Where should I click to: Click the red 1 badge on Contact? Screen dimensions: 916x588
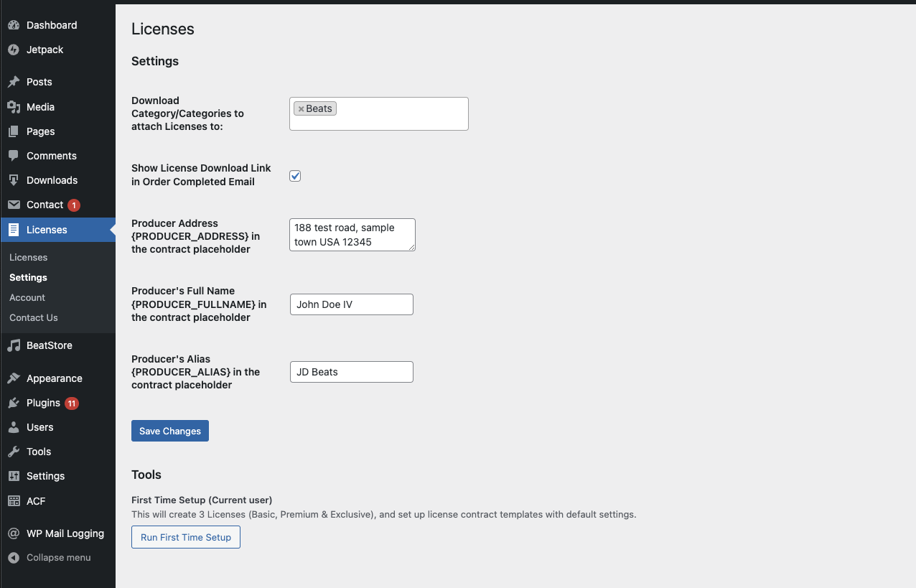coord(74,205)
